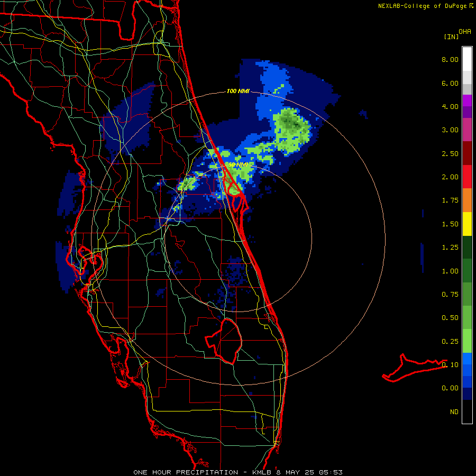
Task: Click the 1.75 legend value
Action: pyautogui.click(x=450, y=200)
